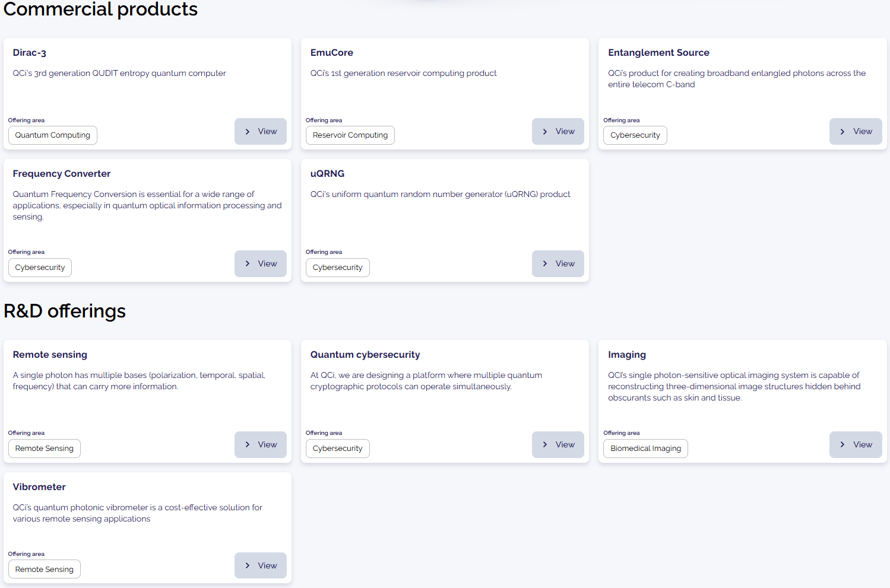Open the Quantum cybersecurity card title
This screenshot has height=588, width=890.
[365, 355]
